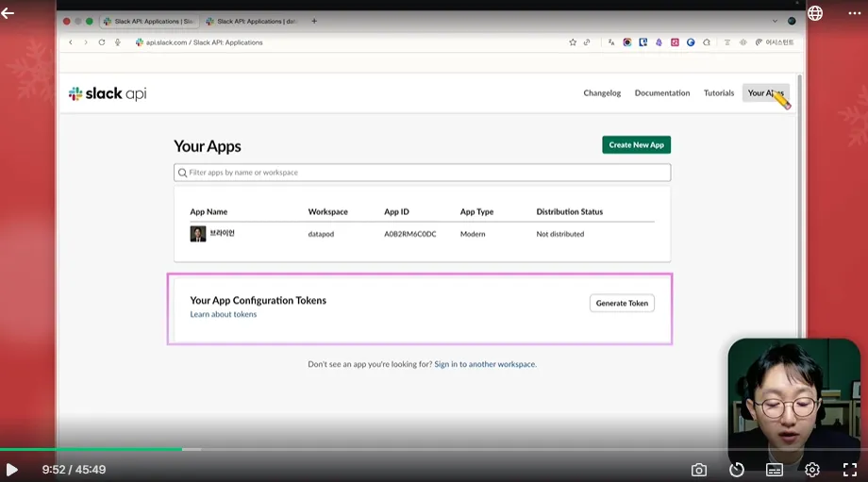Take a snapshot with the camera icon
The width and height of the screenshot is (868, 482).
point(698,470)
